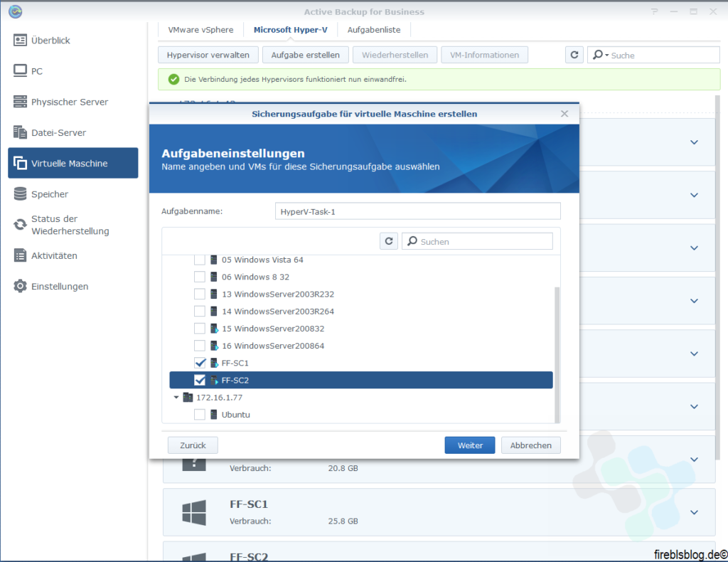Refresh the hypervisor list in main toolbar
The height and width of the screenshot is (562, 728).
click(574, 55)
